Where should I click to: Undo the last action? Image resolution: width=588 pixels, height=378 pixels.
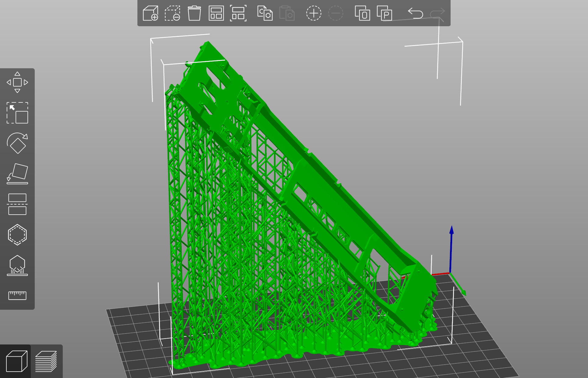pos(416,13)
